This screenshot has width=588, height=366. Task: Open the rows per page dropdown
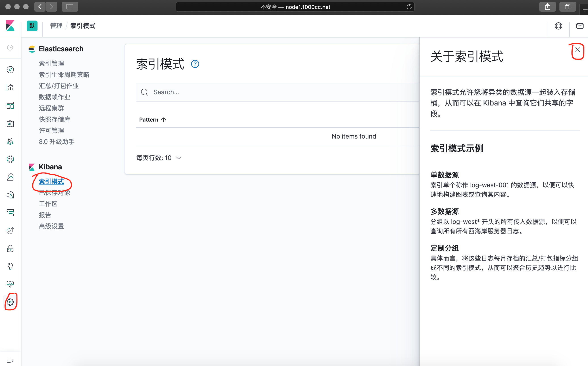(159, 158)
